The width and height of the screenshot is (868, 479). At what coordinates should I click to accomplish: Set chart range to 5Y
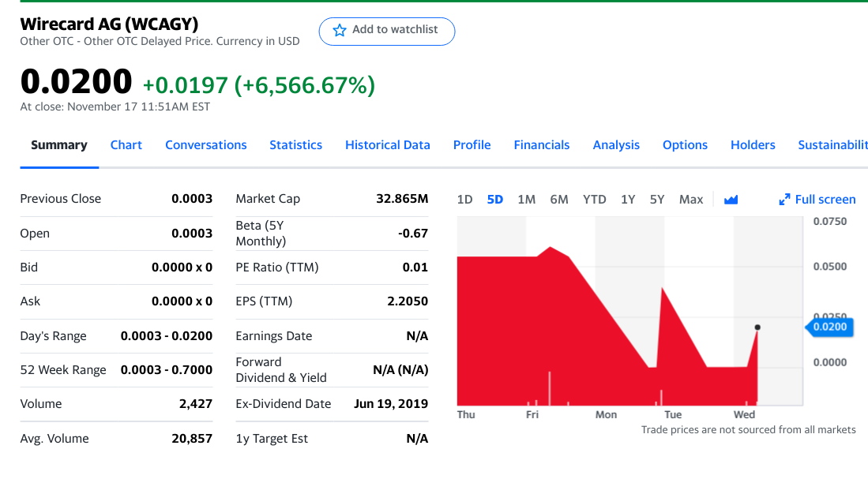coord(657,200)
